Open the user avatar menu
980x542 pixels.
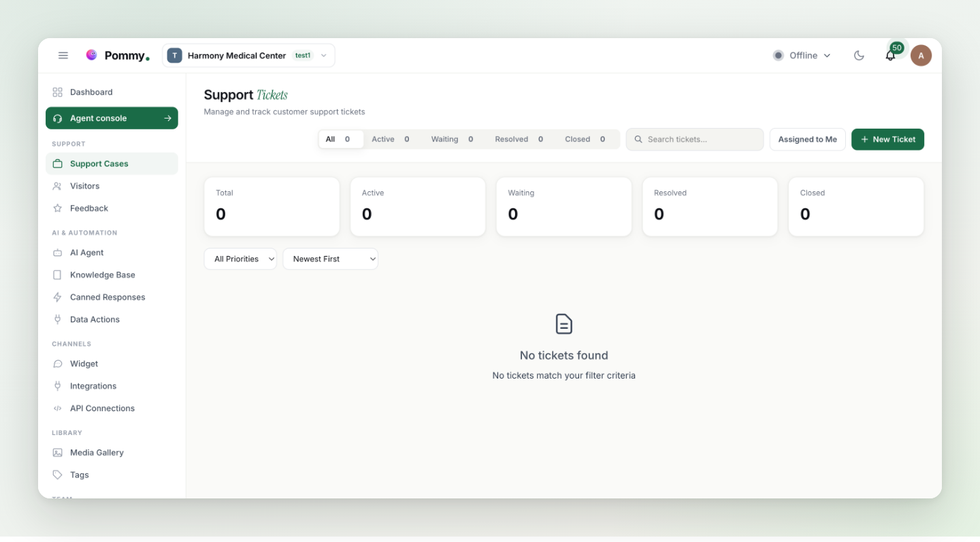(x=921, y=56)
